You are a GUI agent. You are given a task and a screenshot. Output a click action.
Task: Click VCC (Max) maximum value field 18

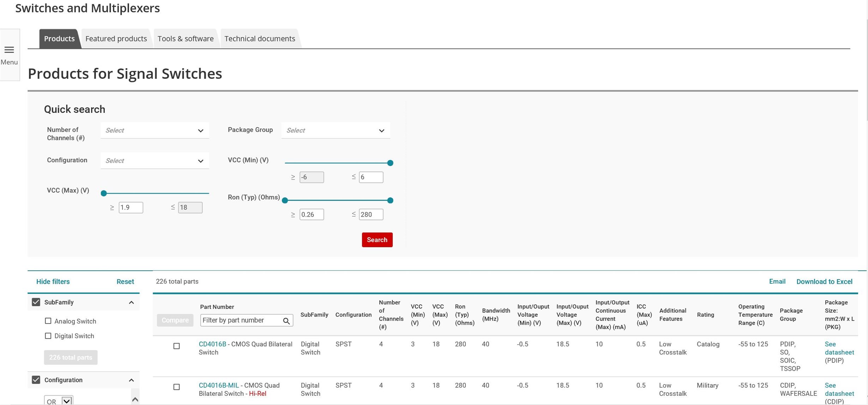[190, 207]
